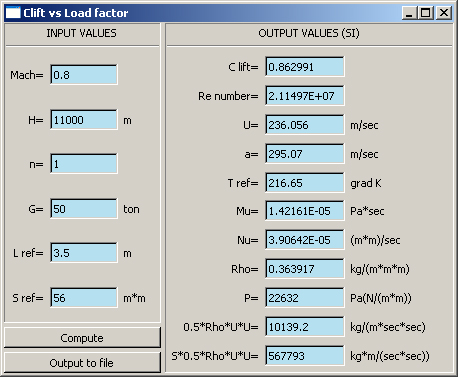Select the Mach input field
458x377 pixels.
[84, 75]
